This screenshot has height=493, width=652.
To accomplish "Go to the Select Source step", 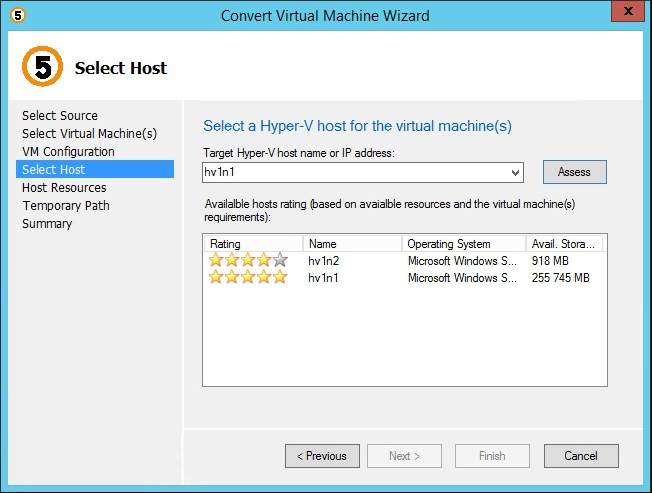I will click(60, 116).
